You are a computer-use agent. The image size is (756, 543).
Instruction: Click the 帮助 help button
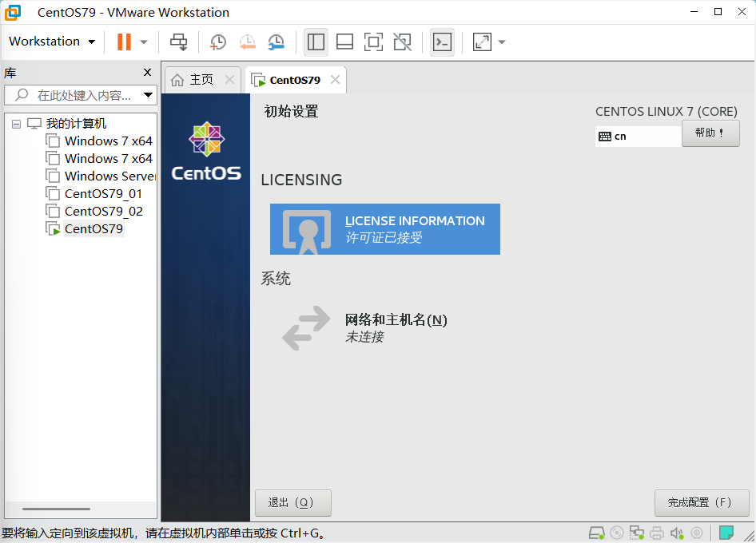[710, 133]
